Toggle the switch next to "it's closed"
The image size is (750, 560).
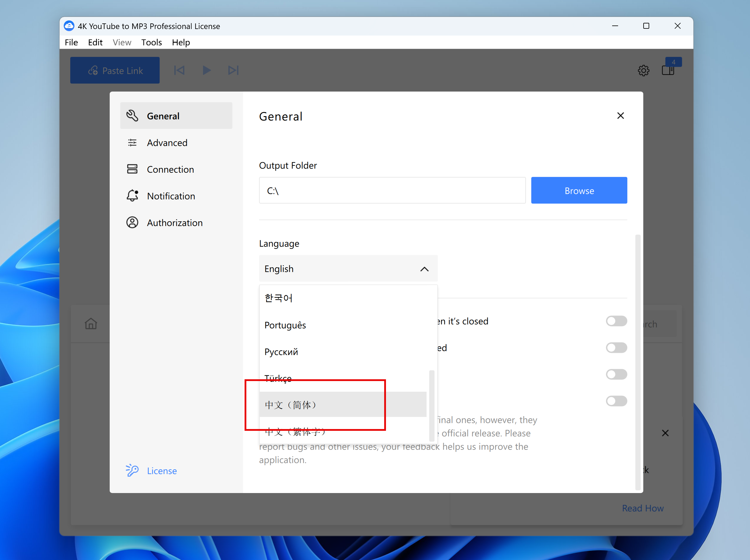pyautogui.click(x=616, y=321)
